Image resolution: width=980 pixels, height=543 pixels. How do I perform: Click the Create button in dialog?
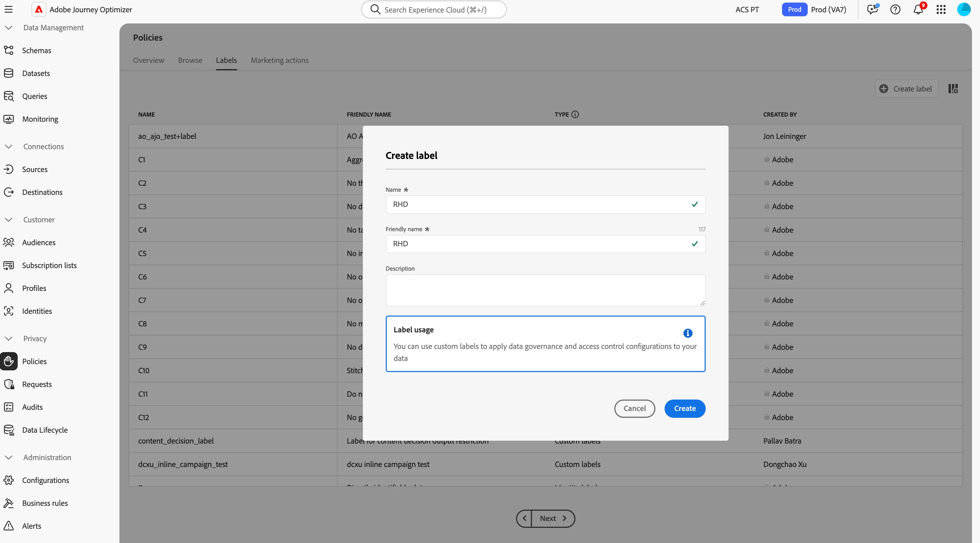684,408
